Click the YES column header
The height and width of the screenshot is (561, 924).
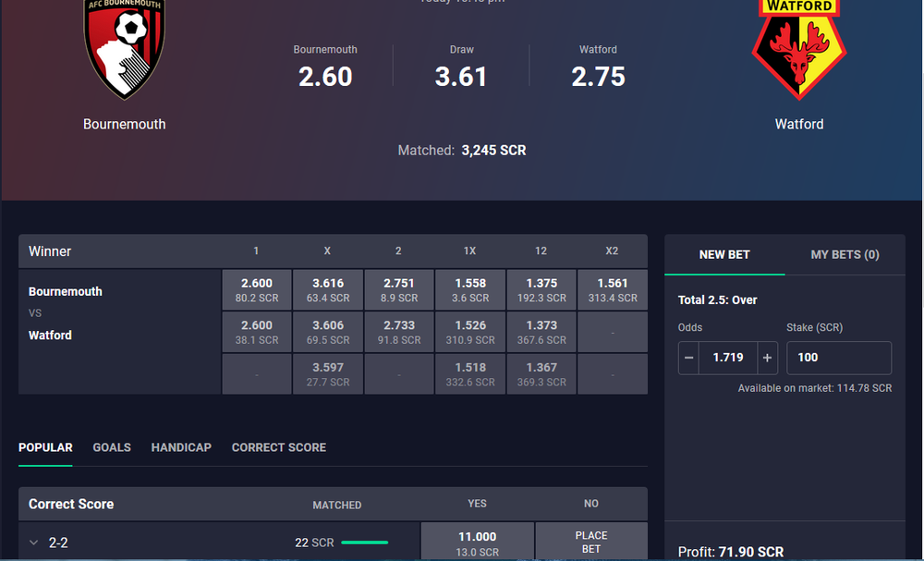tap(478, 504)
